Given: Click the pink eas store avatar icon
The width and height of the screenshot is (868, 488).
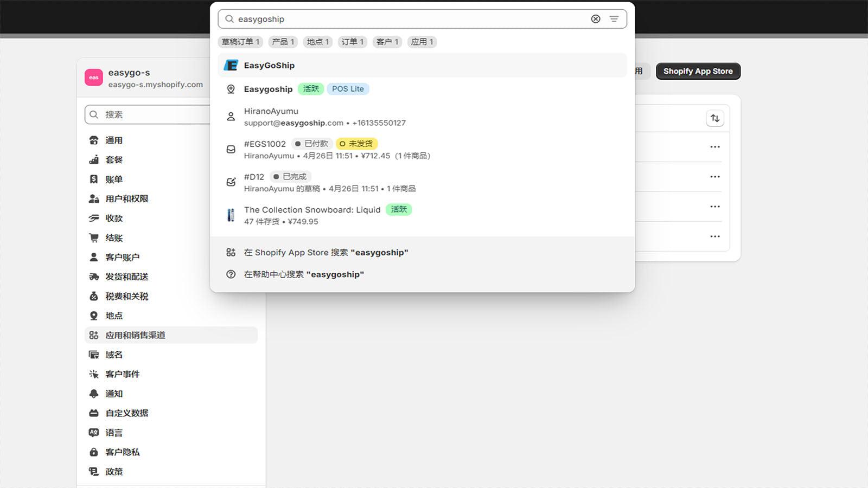Looking at the screenshot, I should click(x=93, y=77).
